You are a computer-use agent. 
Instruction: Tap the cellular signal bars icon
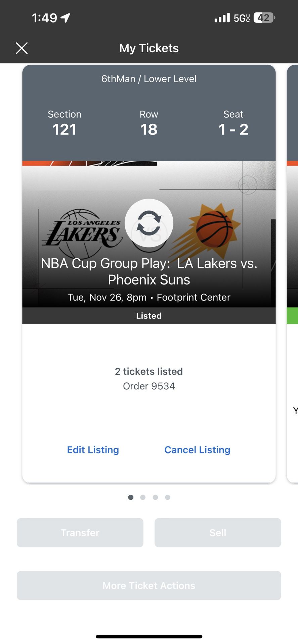(222, 17)
